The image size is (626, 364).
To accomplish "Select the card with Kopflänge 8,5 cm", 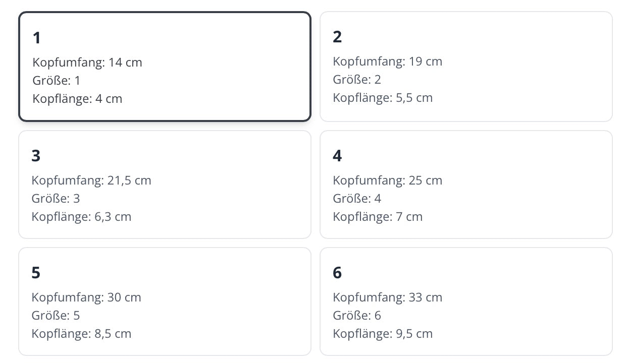I will coord(165,301).
